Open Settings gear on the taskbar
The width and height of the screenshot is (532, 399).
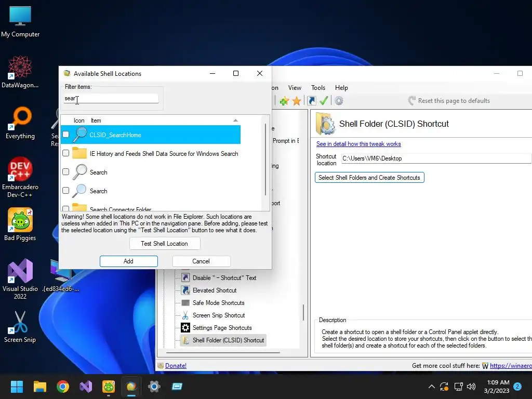tap(154, 387)
